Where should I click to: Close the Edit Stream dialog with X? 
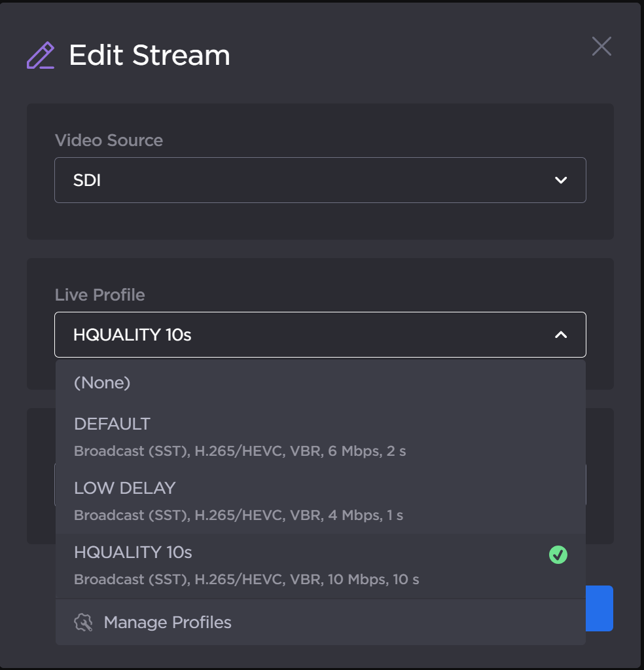pos(601,47)
